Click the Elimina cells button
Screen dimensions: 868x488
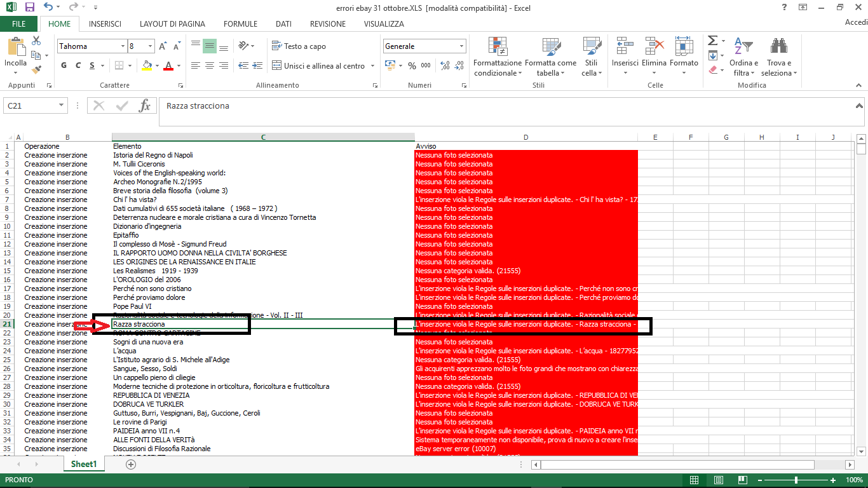pos(654,57)
